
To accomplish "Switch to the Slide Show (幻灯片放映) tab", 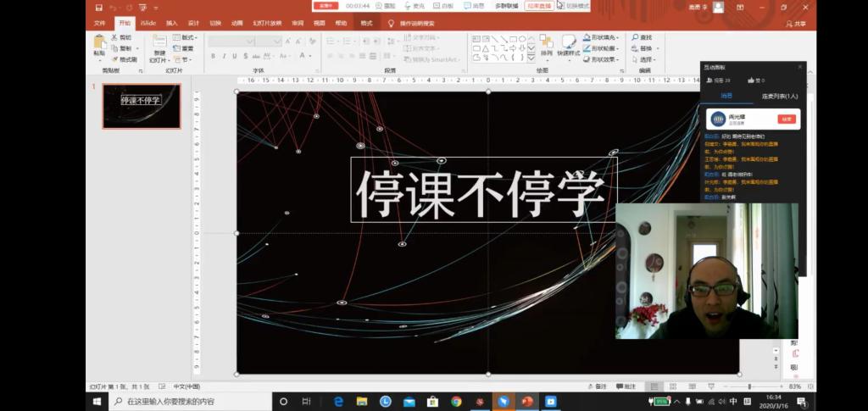I will click(x=266, y=23).
